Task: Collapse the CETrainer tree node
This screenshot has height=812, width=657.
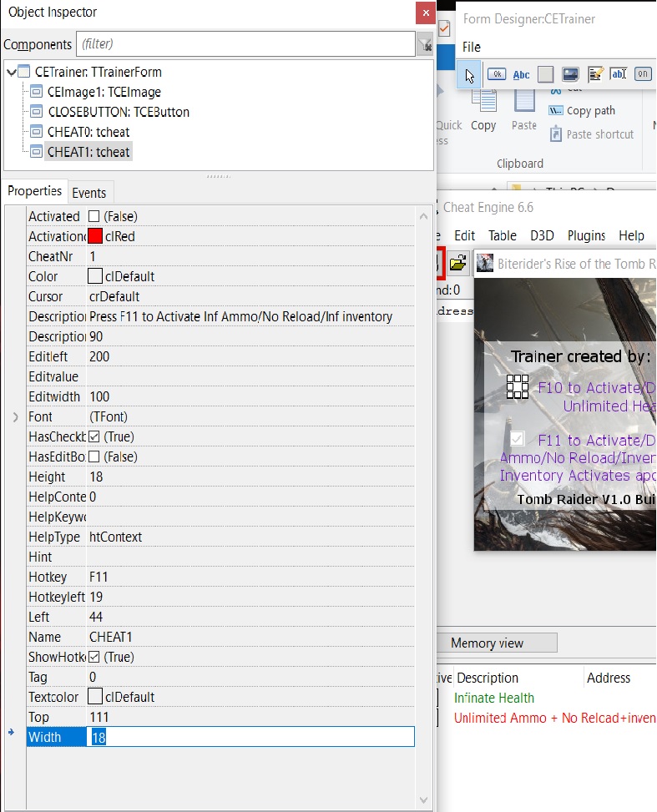Action: [11, 73]
